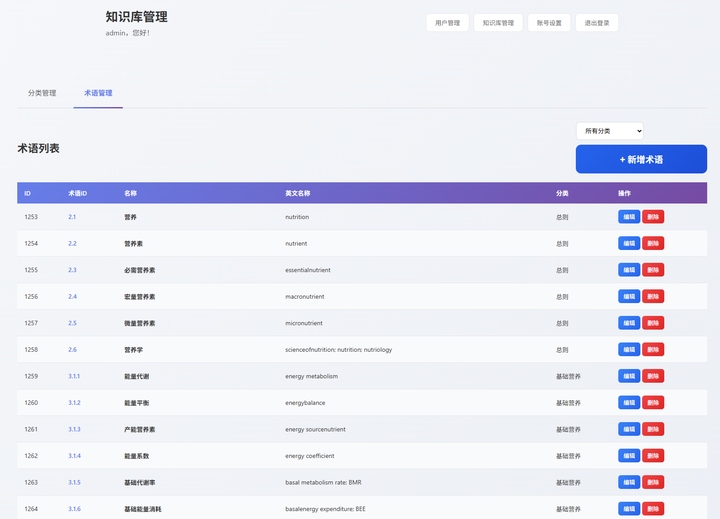720x519 pixels.
Task: Select ID cell 1260
Action: coord(31,403)
